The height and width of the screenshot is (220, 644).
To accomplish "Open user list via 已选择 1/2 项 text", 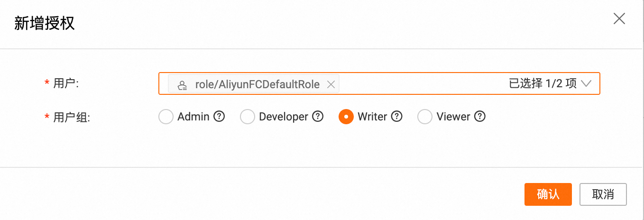I will click(543, 84).
